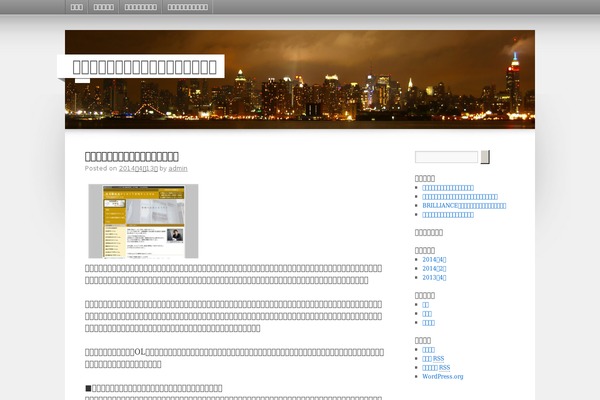
Task: Click the search submit button beside the field
Action: tap(485, 157)
